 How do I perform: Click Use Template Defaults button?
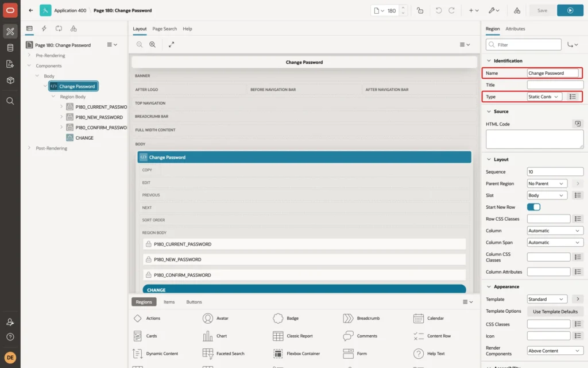(555, 312)
